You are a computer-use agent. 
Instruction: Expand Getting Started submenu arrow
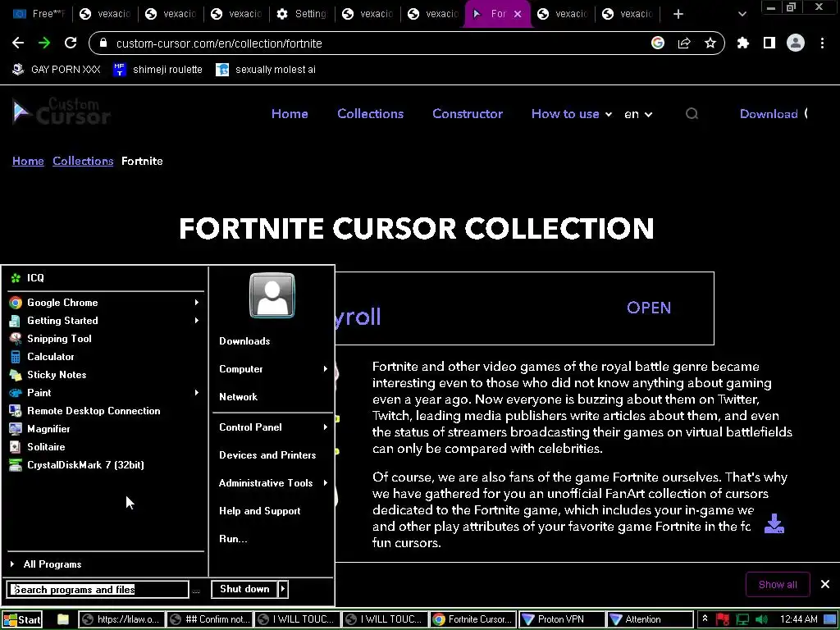click(x=197, y=321)
